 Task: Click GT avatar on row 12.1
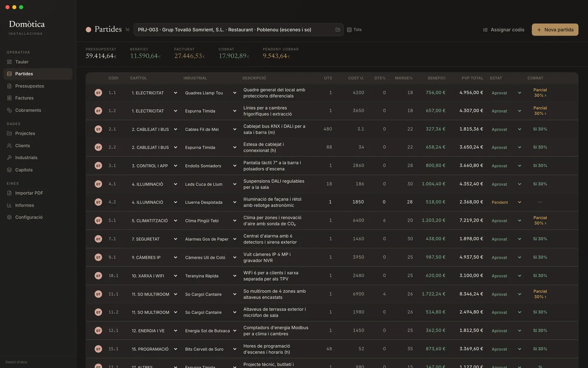(98, 331)
